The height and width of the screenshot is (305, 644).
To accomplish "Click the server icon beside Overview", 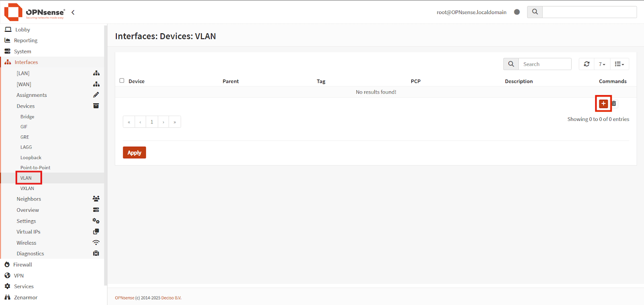I will [96, 210].
